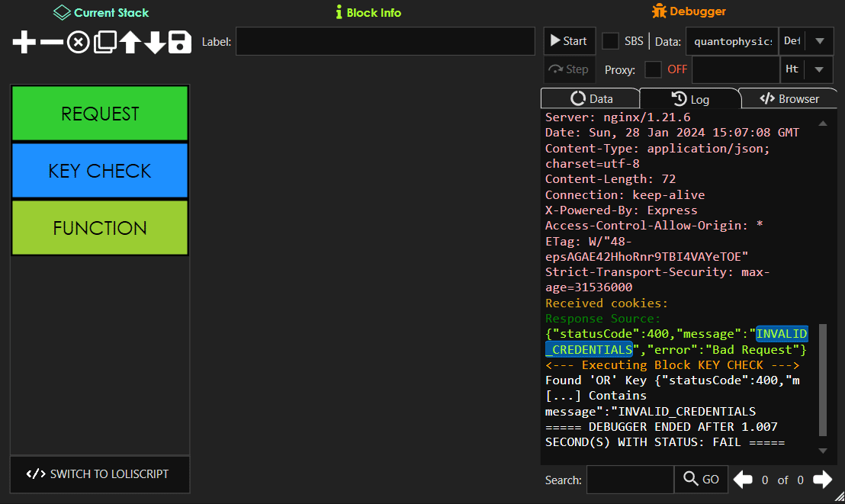Save the stack with the disk icon

[x=179, y=42]
